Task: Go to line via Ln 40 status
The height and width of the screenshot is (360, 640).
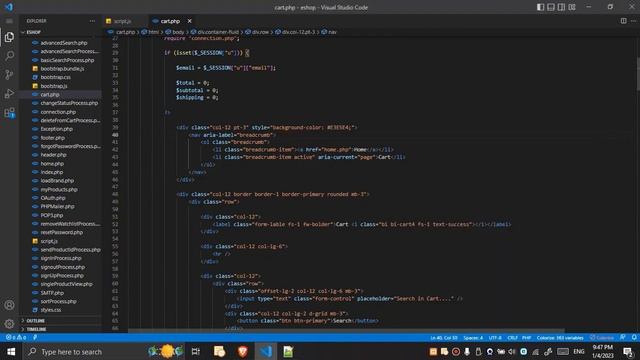Action: coord(444,338)
